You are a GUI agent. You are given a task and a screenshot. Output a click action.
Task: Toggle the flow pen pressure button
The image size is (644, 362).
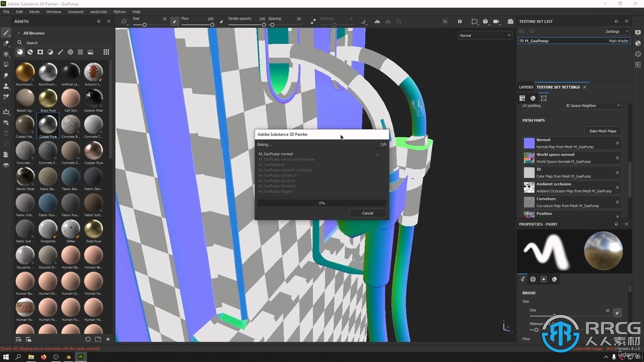pos(221,22)
